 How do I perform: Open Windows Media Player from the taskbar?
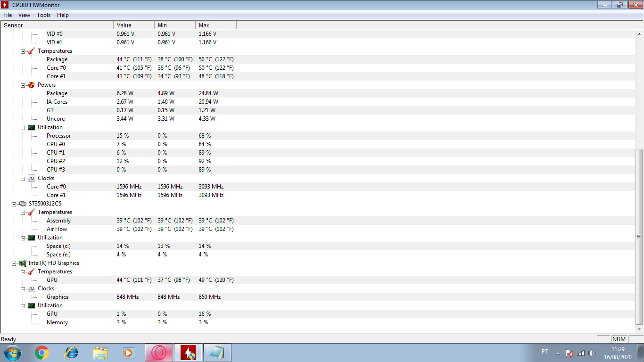pos(129,353)
